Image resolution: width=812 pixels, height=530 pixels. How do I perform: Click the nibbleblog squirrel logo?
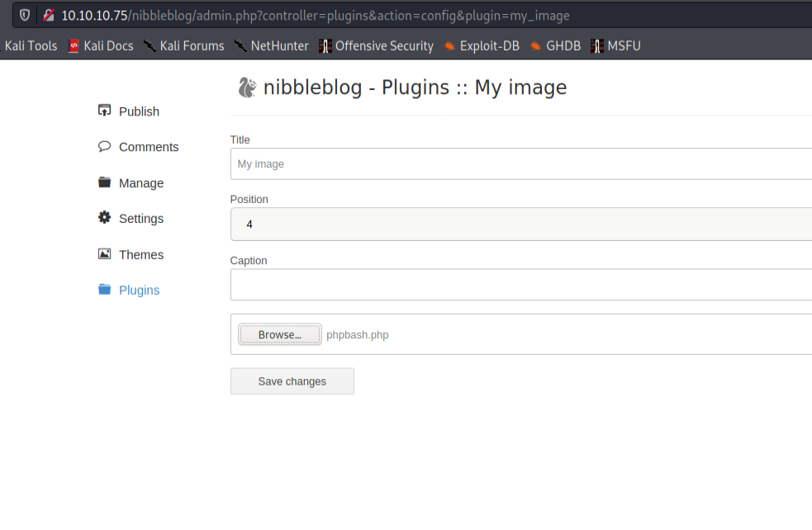pos(246,88)
